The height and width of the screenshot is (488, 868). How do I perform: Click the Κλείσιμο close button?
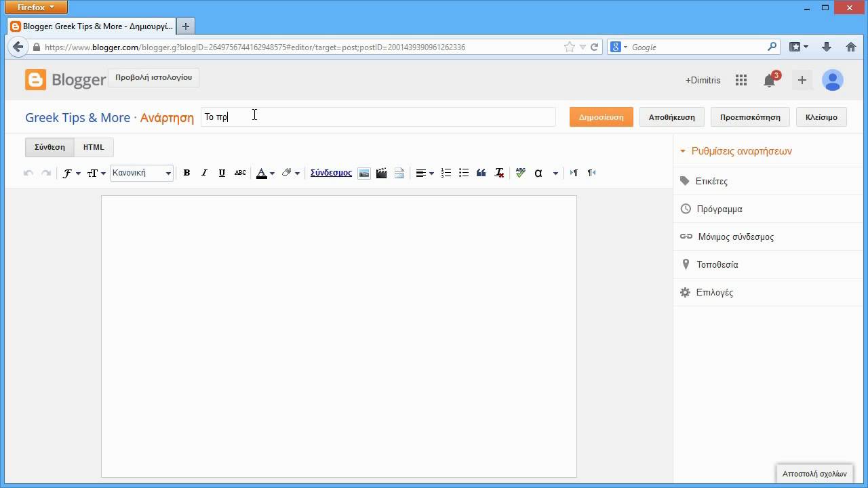821,117
